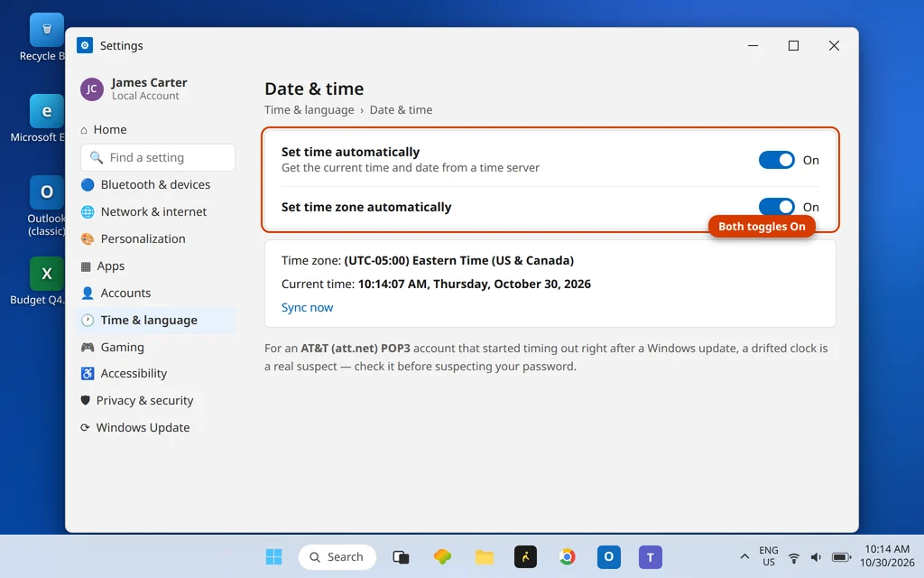Click the Home house icon
The height and width of the screenshot is (578, 924).
(x=84, y=130)
